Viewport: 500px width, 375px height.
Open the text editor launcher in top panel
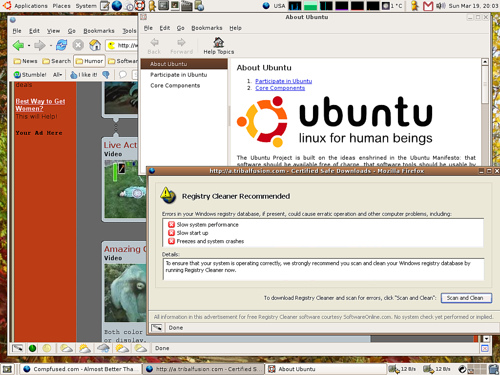[x=105, y=6]
